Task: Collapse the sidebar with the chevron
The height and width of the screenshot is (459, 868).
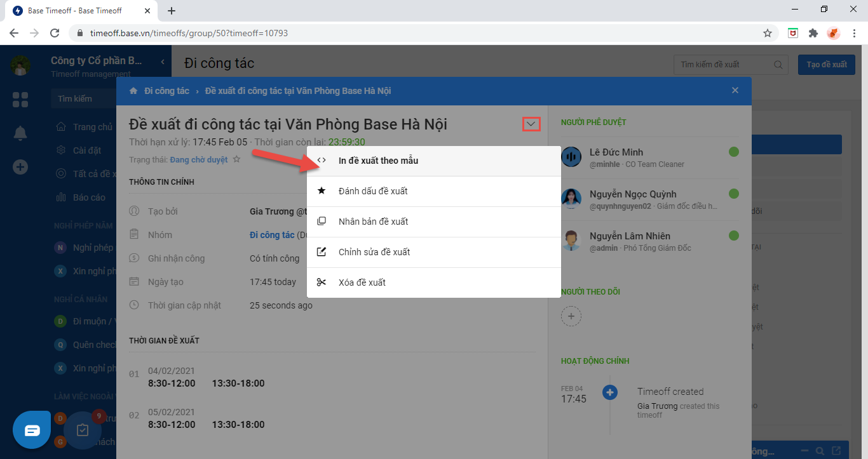Action: [163, 62]
